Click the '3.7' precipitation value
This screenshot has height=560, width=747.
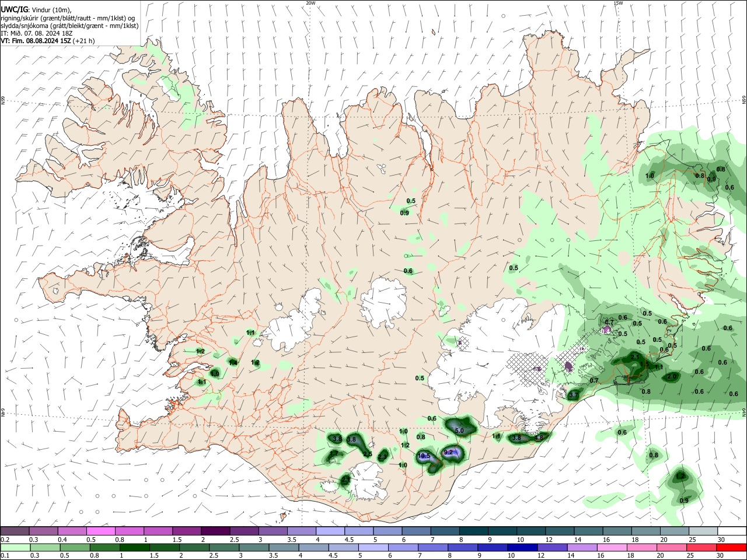574,395
